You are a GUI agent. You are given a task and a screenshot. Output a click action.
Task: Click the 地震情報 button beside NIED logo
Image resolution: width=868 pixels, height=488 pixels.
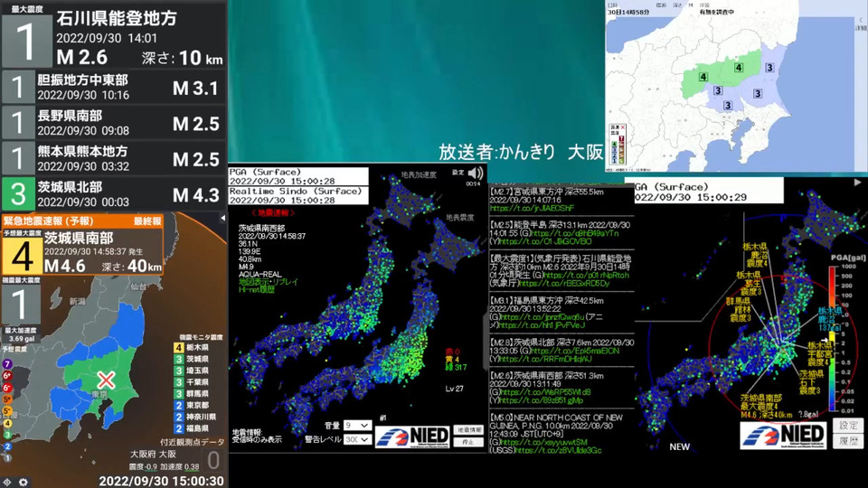coord(469,430)
